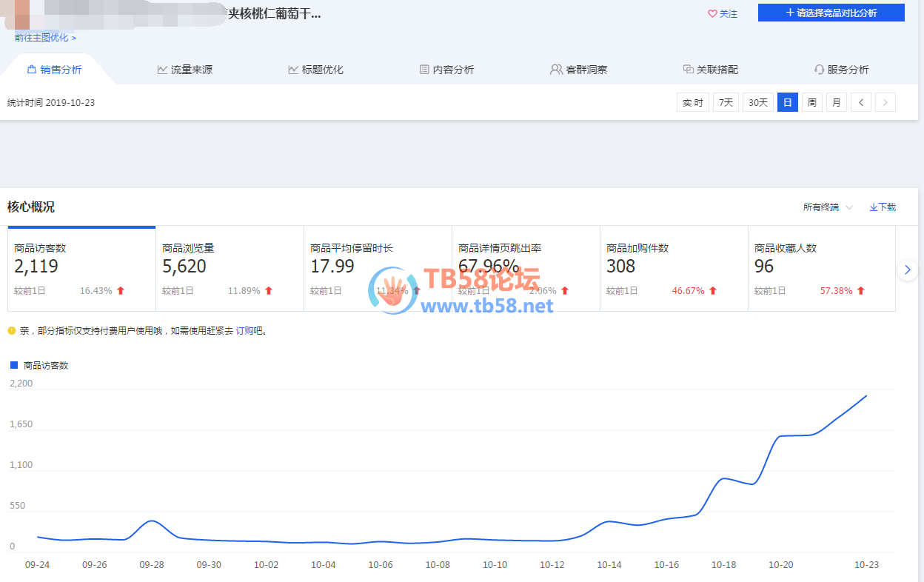Screen dimensions: 924x582
Task: Open the 关联搭配 tab
Action: (x=711, y=70)
